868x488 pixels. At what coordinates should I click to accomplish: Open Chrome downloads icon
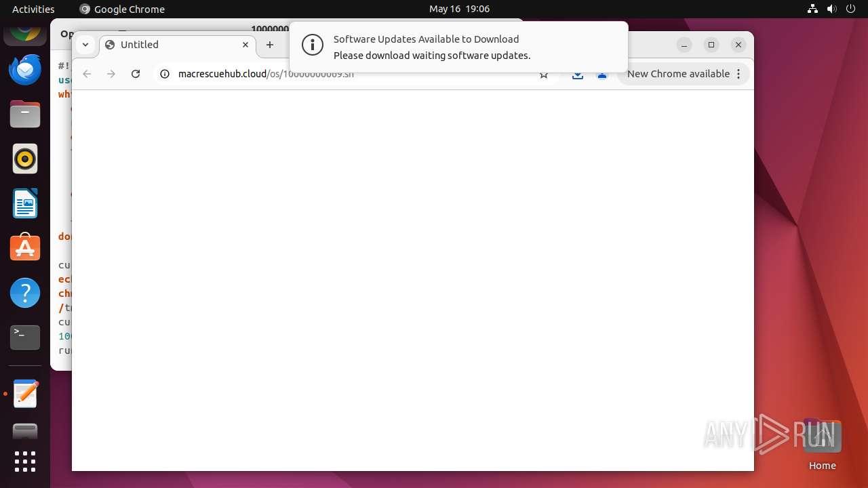pyautogui.click(x=578, y=75)
